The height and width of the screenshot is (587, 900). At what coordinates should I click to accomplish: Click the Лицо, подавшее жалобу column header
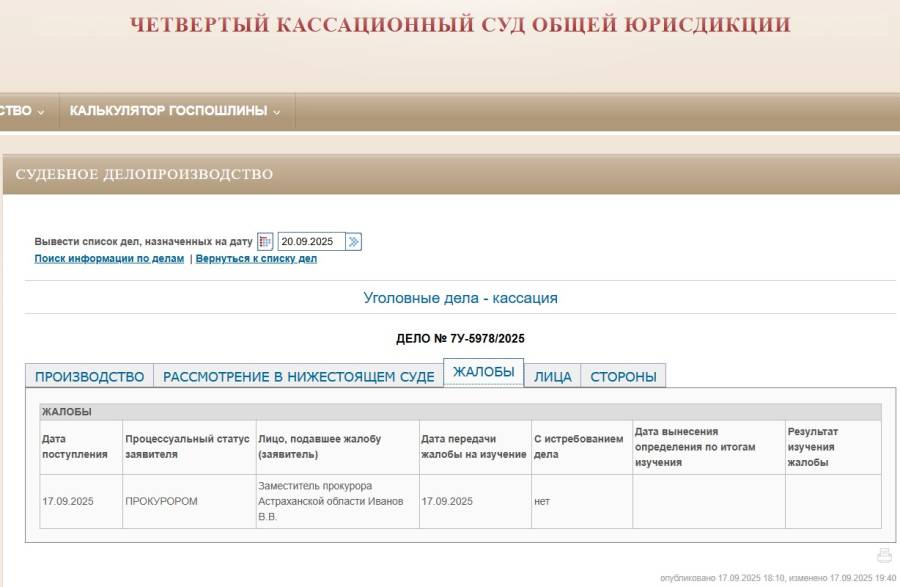tap(338, 446)
